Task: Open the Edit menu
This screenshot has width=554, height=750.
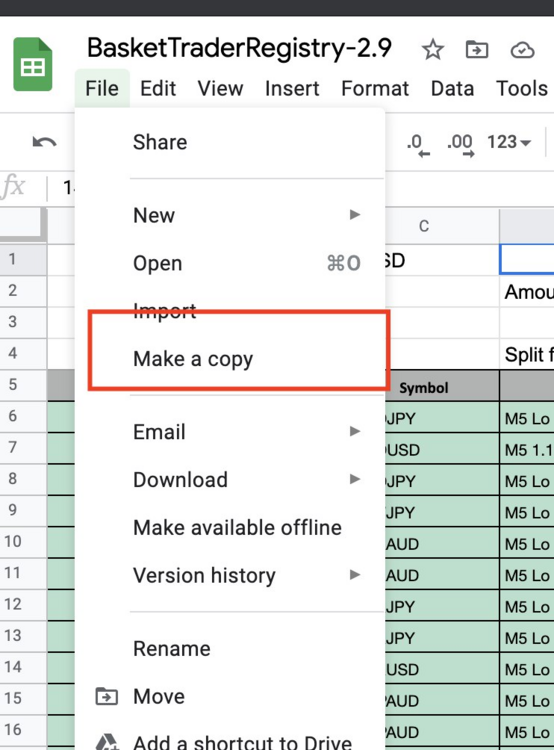Action: coord(158,88)
